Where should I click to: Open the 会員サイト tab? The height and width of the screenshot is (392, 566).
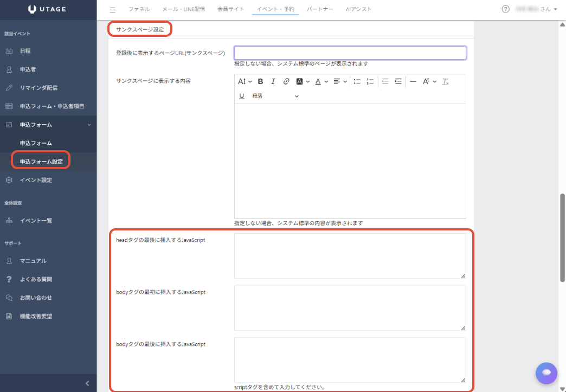pyautogui.click(x=230, y=9)
